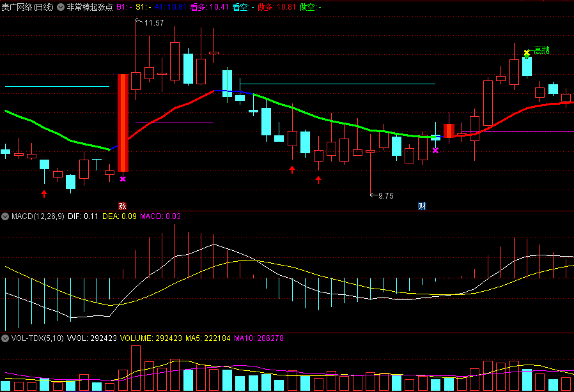Screen dimensions: 574x392
Task: Click the MACD(12,26,9) indicator label
Action: [38, 216]
